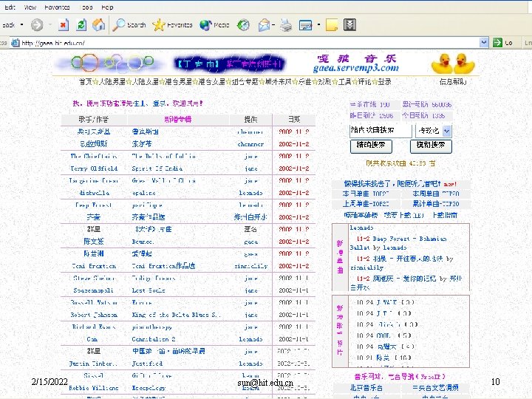Click 'zinnialily' provider name

(x=250, y=266)
